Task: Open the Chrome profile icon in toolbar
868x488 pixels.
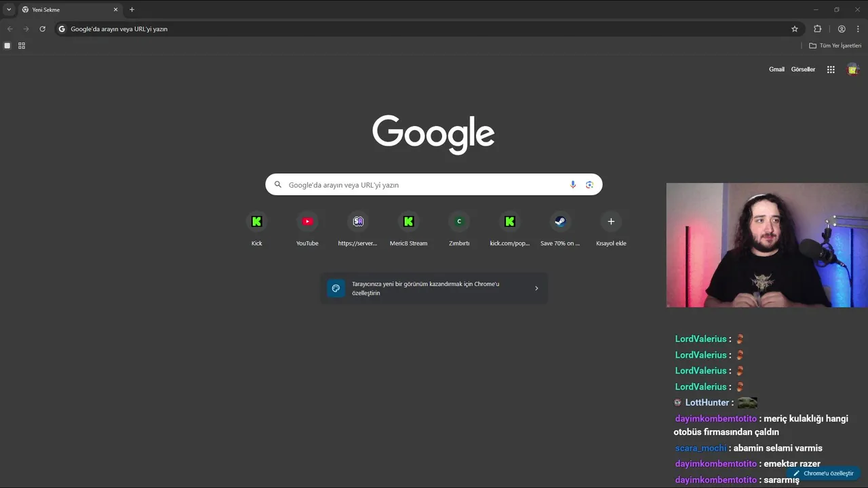Action: tap(842, 29)
